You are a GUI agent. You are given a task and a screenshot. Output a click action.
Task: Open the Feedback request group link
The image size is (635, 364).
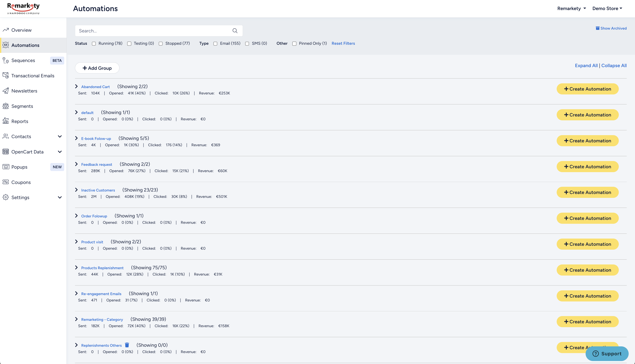point(97,165)
